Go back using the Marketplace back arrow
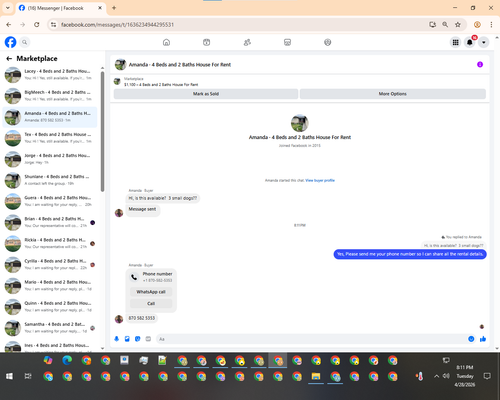The height and width of the screenshot is (400, 500). click(x=9, y=59)
